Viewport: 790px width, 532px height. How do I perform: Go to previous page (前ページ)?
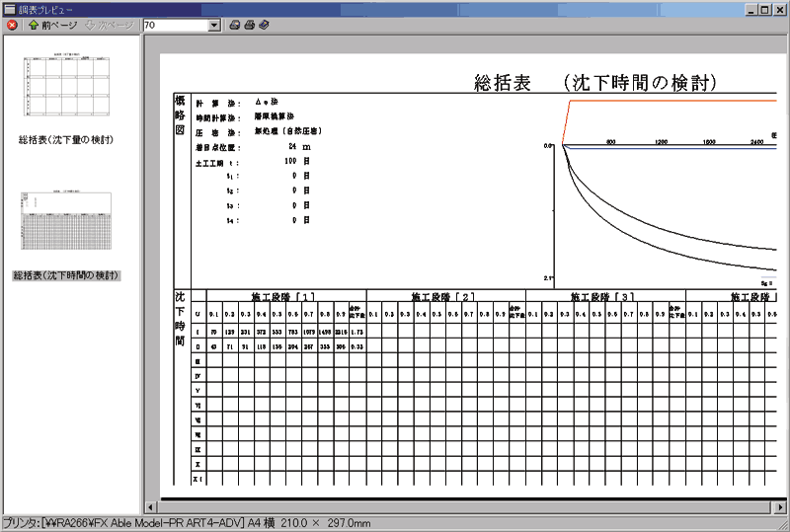[53, 26]
